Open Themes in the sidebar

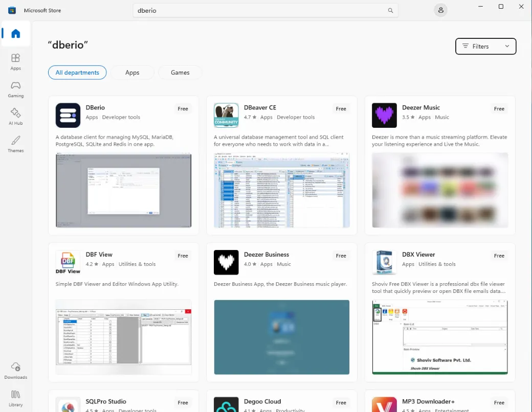click(16, 145)
